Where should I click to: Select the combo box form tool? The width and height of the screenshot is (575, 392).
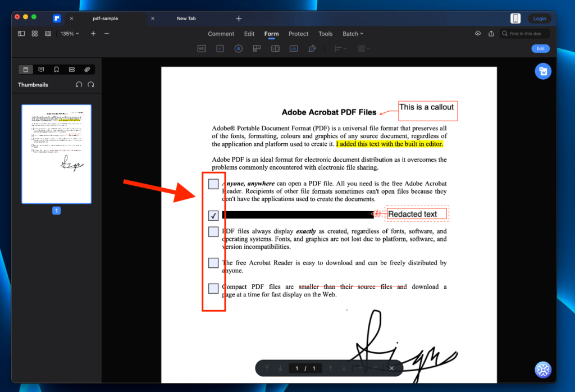click(x=257, y=48)
